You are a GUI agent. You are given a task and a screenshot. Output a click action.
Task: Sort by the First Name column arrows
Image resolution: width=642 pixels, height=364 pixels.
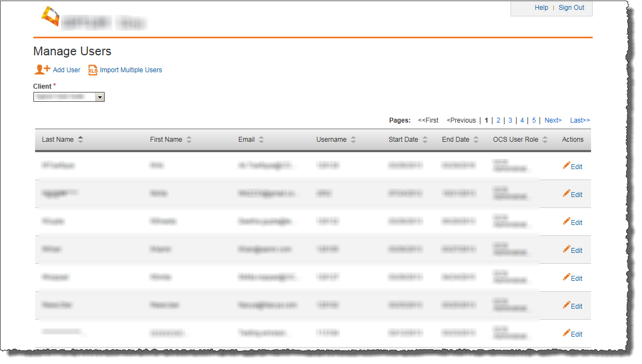pyautogui.click(x=189, y=140)
